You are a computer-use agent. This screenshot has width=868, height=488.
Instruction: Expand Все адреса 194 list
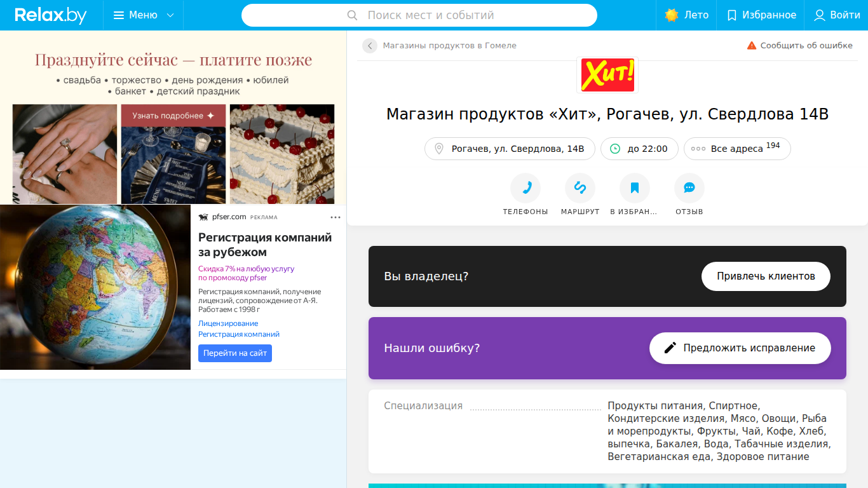click(737, 149)
